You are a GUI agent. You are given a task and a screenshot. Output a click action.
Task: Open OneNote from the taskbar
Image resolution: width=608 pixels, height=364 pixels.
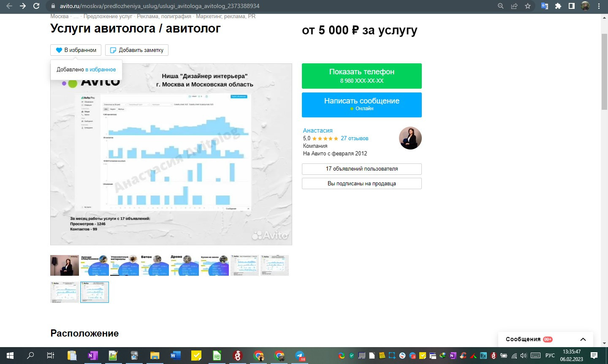[x=92, y=356]
